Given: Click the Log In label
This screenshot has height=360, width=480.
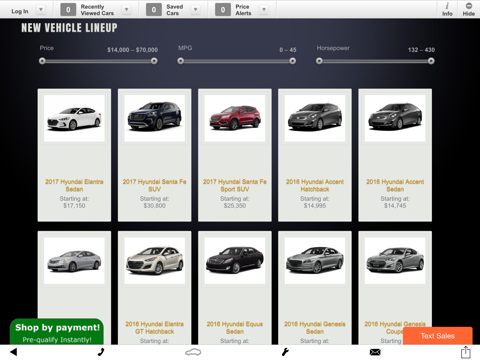Looking at the screenshot, I should coord(20,11).
